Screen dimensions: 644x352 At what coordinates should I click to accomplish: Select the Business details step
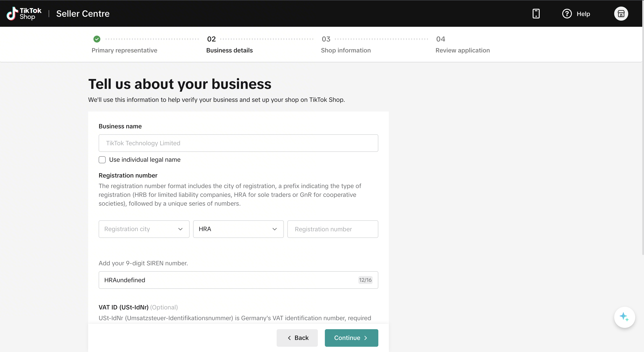(x=229, y=50)
